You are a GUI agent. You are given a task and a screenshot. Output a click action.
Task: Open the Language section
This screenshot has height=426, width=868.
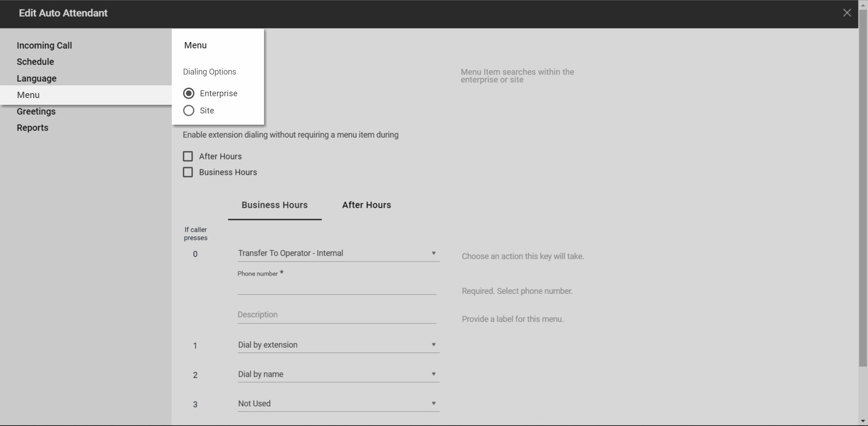click(x=37, y=78)
